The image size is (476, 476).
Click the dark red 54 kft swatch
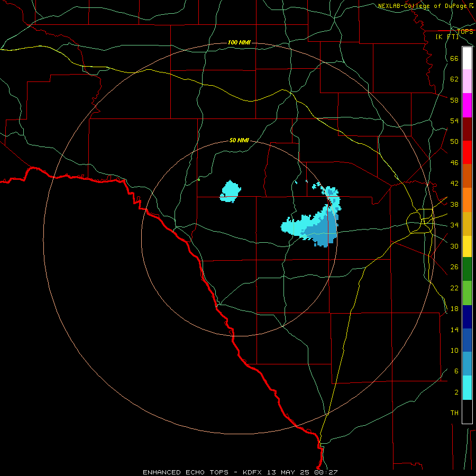[x=467, y=129]
